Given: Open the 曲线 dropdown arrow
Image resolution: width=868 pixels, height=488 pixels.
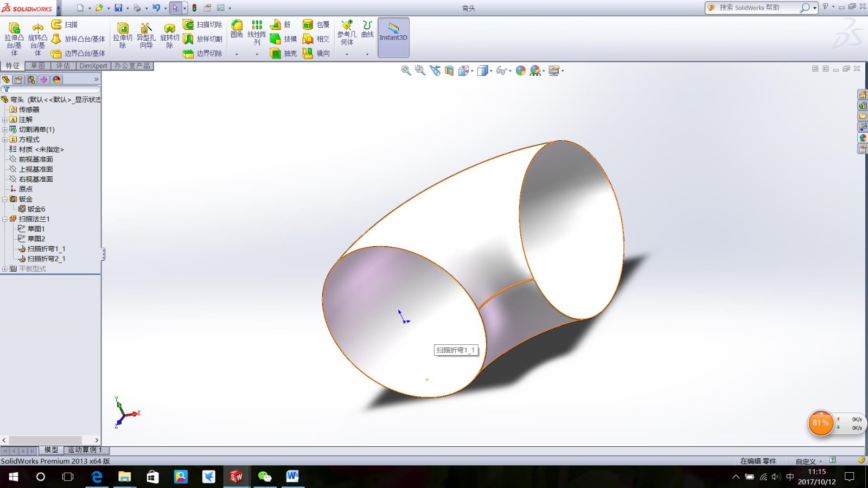Looking at the screenshot, I should (367, 54).
